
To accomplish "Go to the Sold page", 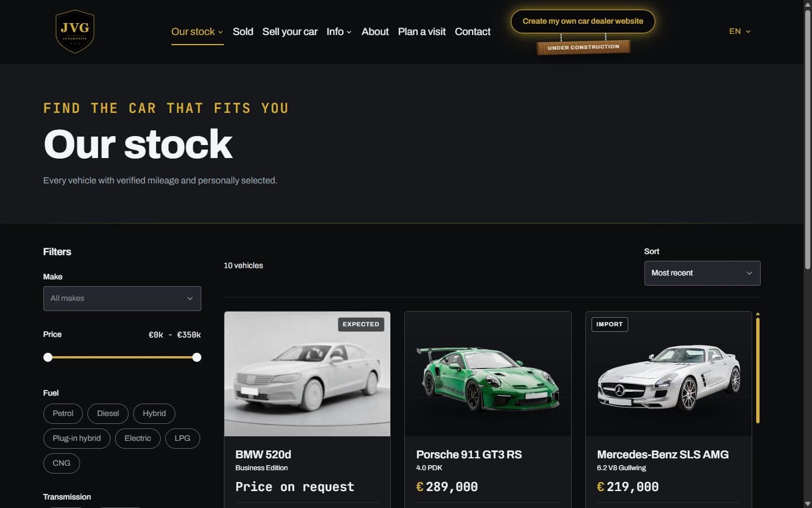I will (243, 32).
